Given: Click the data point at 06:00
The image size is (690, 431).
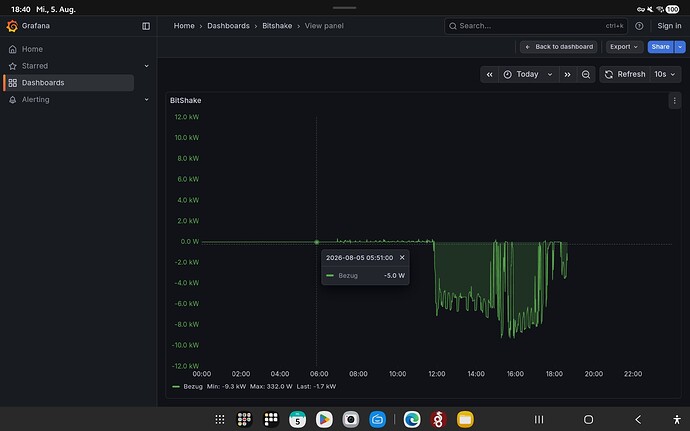Looking at the screenshot, I should point(316,242).
